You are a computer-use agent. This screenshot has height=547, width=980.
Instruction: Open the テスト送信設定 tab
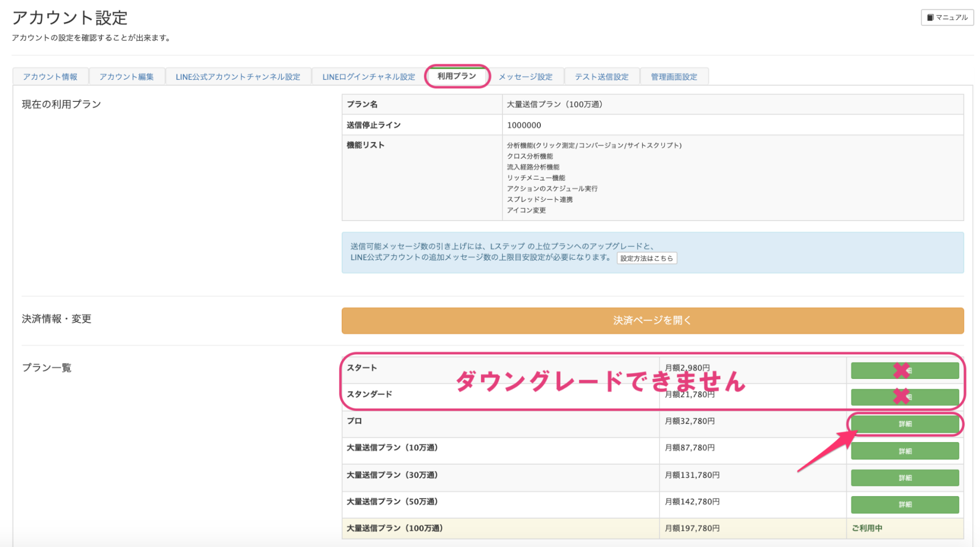tap(602, 76)
